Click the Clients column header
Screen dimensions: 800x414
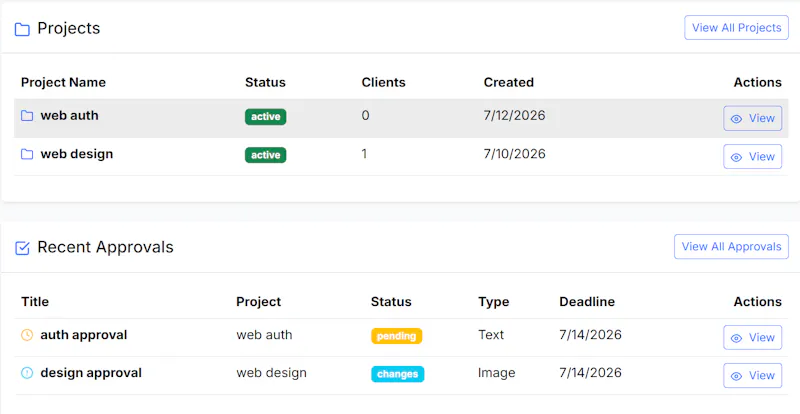click(383, 82)
